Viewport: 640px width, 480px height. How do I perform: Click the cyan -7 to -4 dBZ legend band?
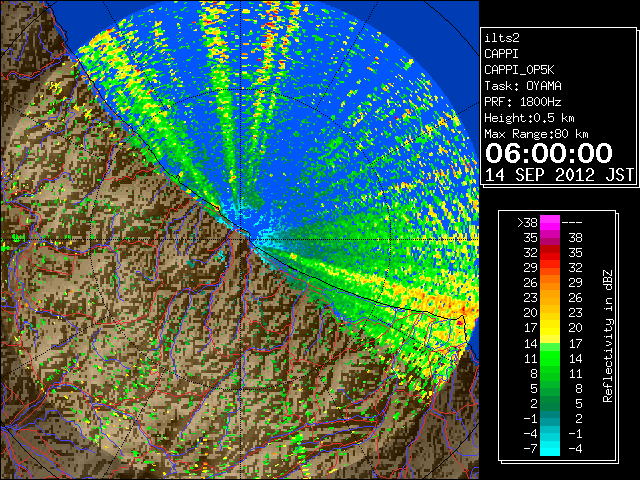tap(549, 448)
